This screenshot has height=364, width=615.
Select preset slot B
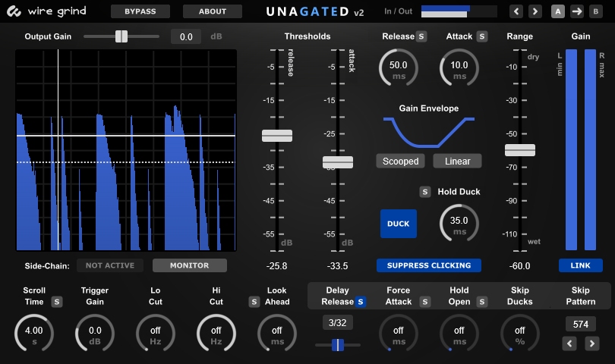[x=596, y=11]
